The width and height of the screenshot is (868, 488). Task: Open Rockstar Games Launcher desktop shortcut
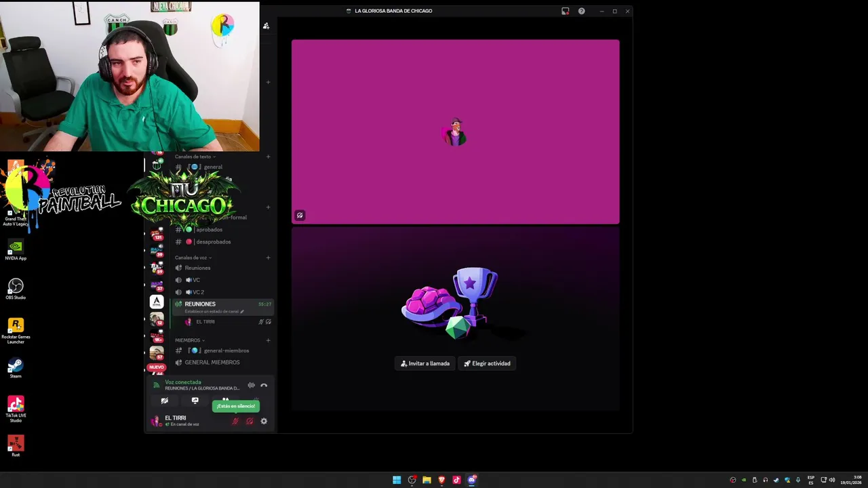pos(16,331)
